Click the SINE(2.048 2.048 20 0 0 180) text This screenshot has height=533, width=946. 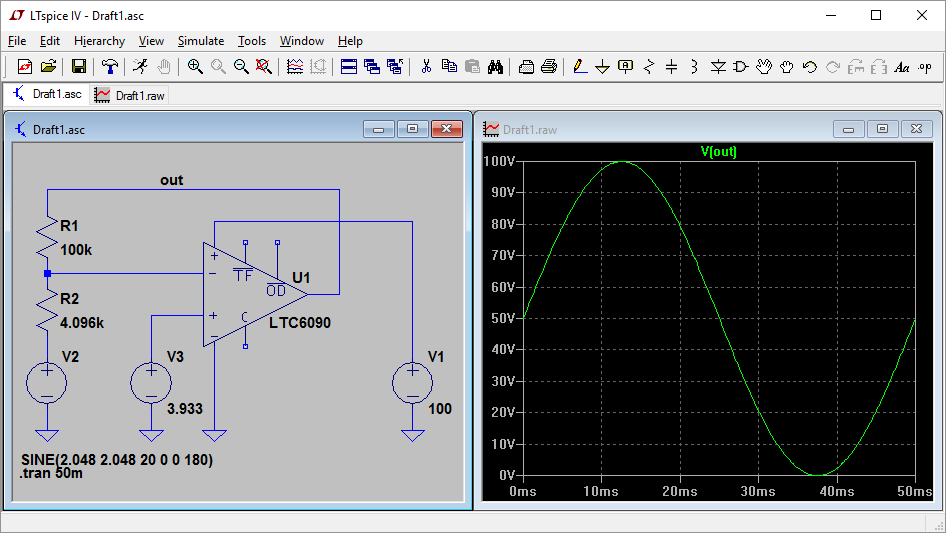click(117, 460)
